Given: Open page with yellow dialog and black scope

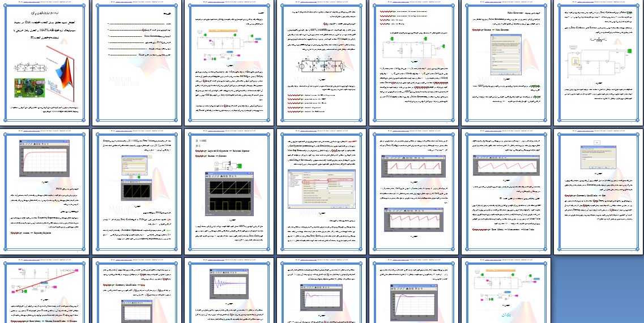Looking at the screenshot, I should tap(137, 192).
